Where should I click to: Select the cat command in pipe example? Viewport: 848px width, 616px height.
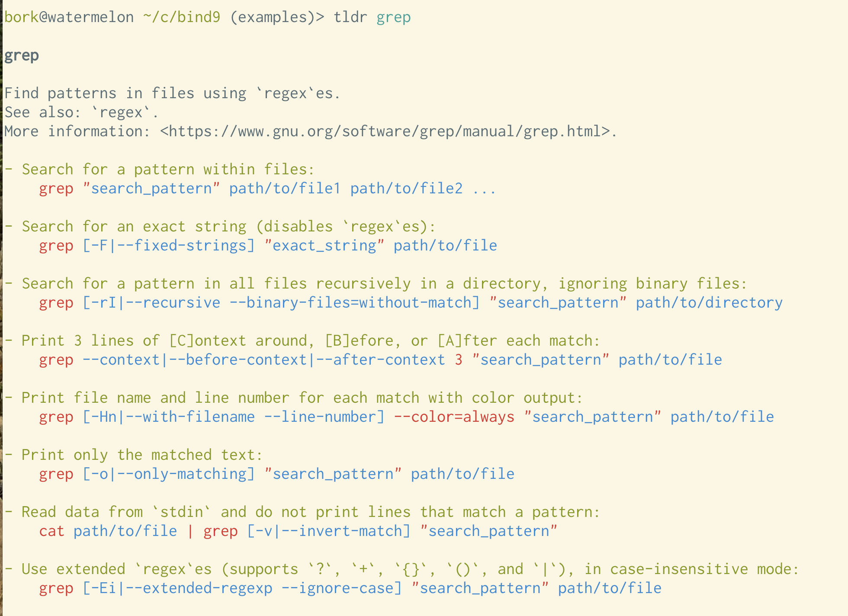click(x=51, y=531)
